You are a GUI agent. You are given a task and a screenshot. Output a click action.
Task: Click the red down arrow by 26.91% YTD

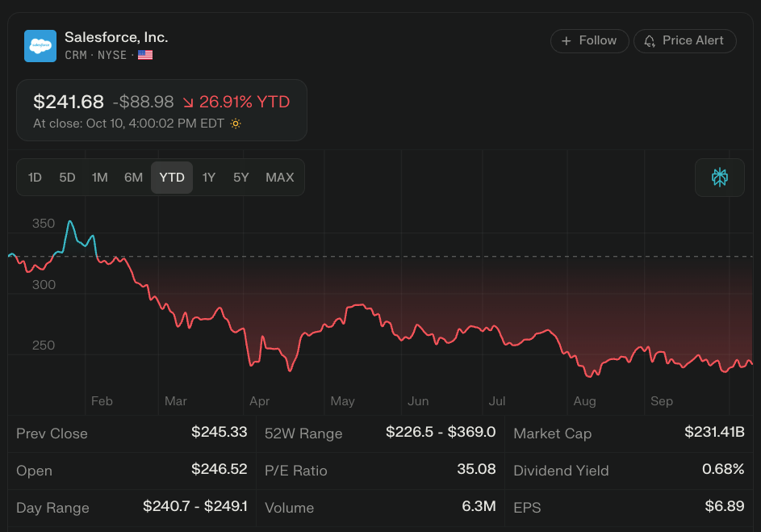(x=188, y=103)
